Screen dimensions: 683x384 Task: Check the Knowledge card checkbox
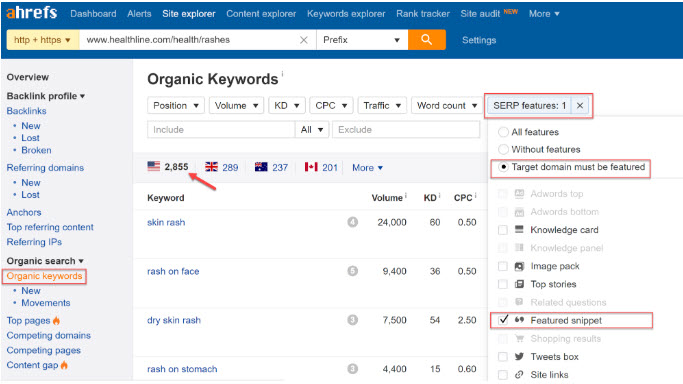tap(503, 230)
